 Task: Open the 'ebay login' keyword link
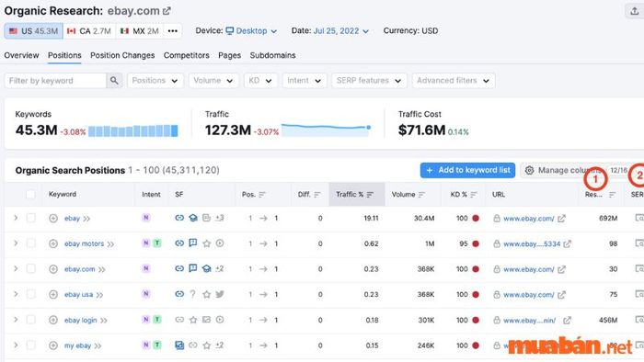coord(81,320)
